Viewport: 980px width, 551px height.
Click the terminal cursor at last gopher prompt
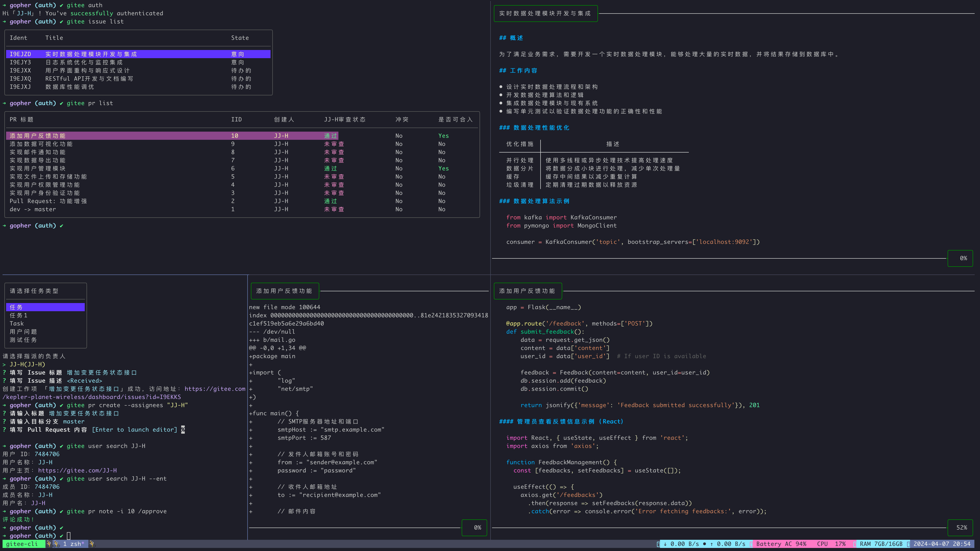69,536
